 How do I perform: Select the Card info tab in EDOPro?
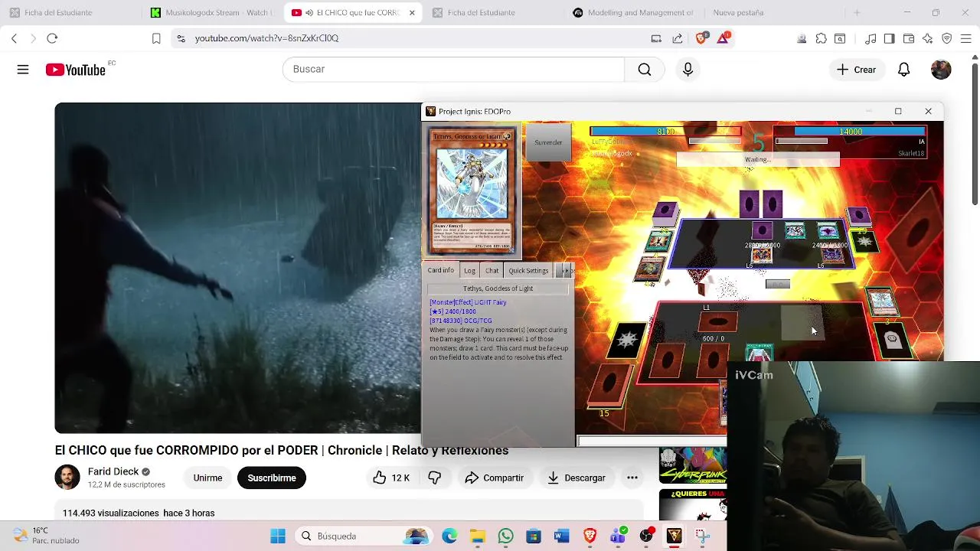[440, 270]
